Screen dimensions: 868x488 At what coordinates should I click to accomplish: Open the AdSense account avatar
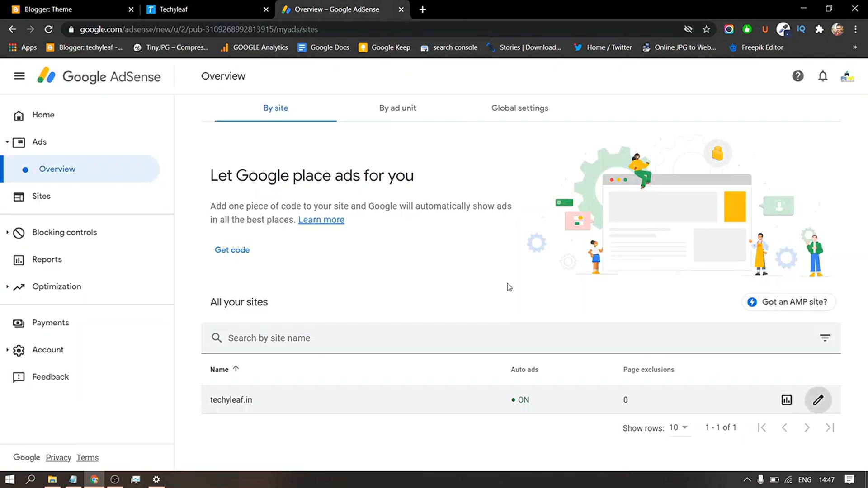click(x=847, y=76)
